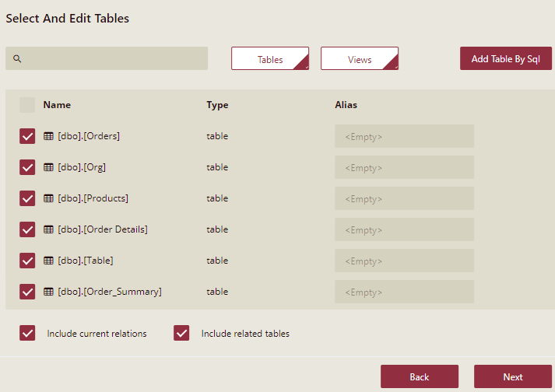Click the Name column header
Viewport: 555px width, 392px height.
pyautogui.click(x=57, y=105)
